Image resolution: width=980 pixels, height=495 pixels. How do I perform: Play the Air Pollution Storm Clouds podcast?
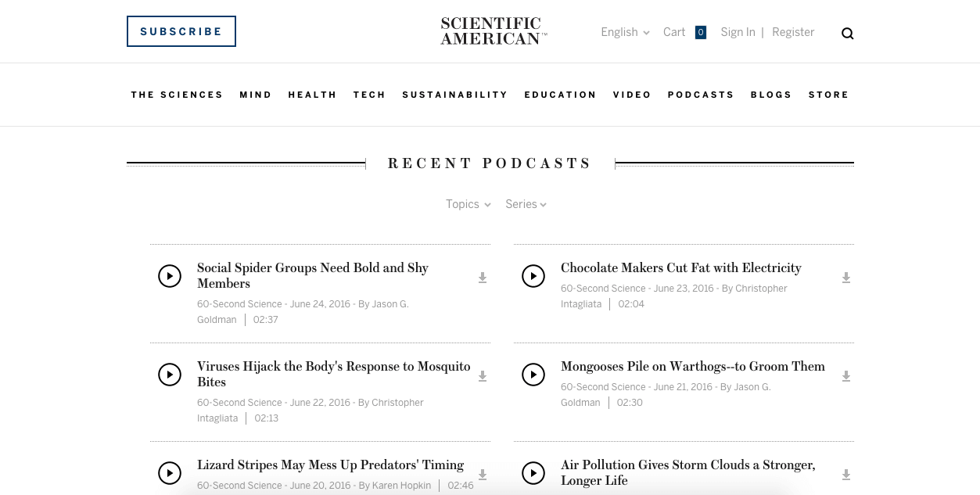tap(533, 473)
